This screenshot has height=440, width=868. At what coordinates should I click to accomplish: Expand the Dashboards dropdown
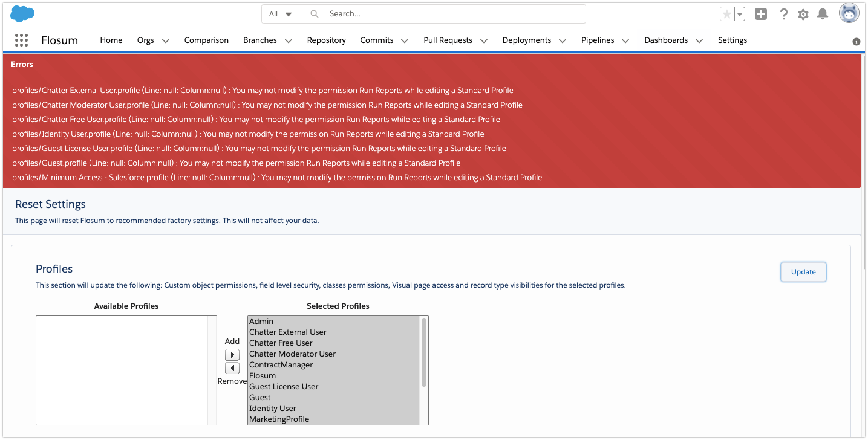coord(673,40)
